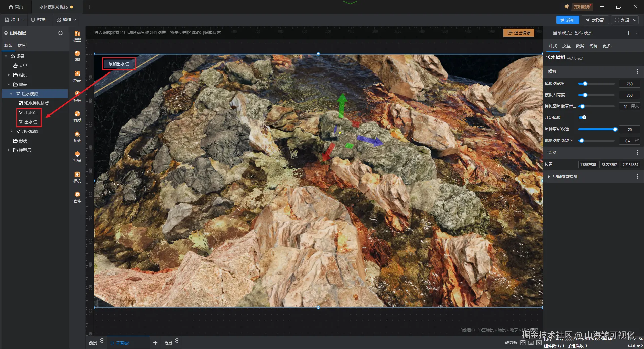Viewport: 644px width, 349px height.
Task: Switch to the 交互 tab
Action: [x=566, y=46]
